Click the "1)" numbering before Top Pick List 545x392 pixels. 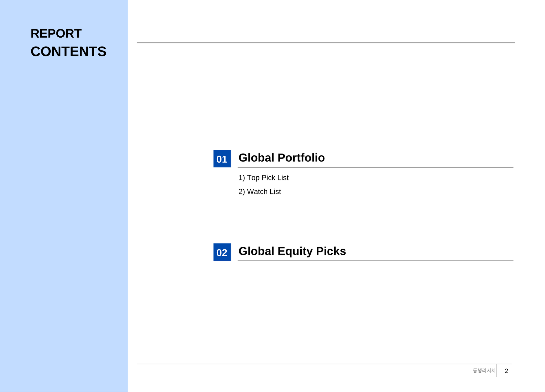(241, 178)
